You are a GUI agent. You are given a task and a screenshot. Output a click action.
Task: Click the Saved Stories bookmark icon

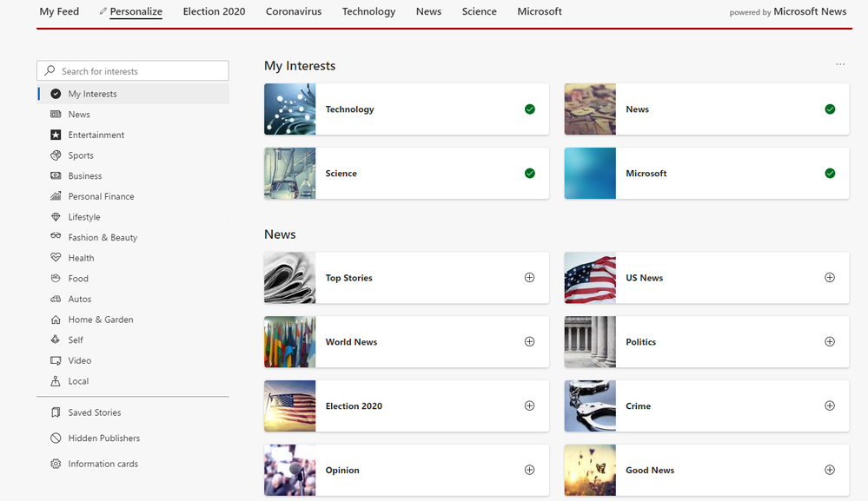click(56, 412)
